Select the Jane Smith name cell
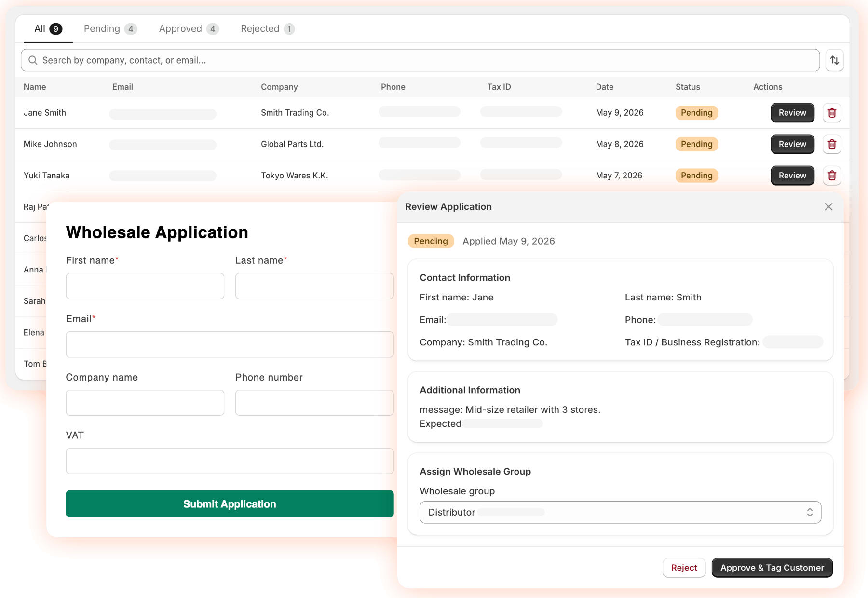The image size is (868, 598). pos(45,113)
